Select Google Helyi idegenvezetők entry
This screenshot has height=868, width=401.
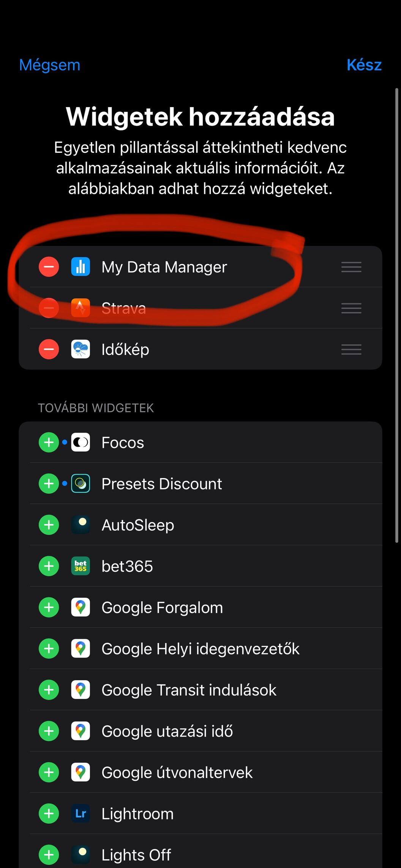coord(200,649)
